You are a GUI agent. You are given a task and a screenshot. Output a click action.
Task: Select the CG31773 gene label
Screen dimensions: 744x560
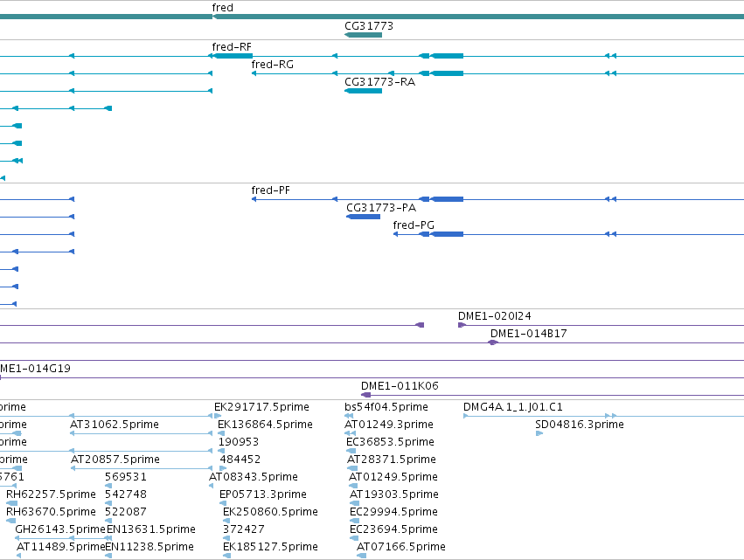click(369, 25)
